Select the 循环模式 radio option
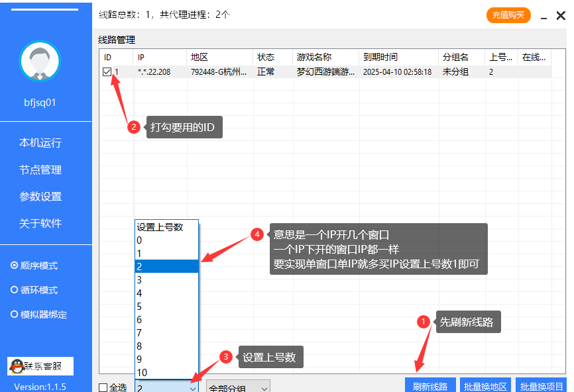The width and height of the screenshot is (574, 392). point(15,290)
